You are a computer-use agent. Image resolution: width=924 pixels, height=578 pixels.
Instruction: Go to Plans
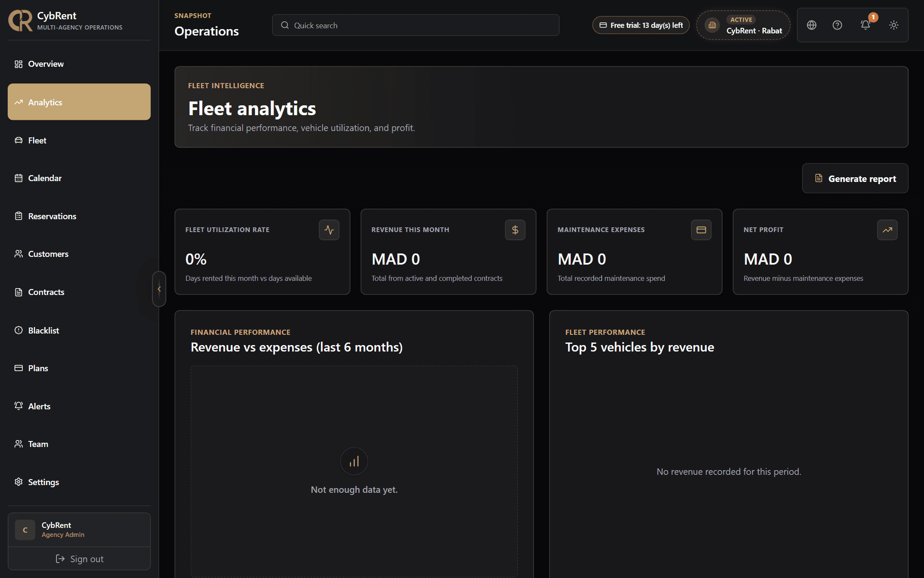click(79, 368)
